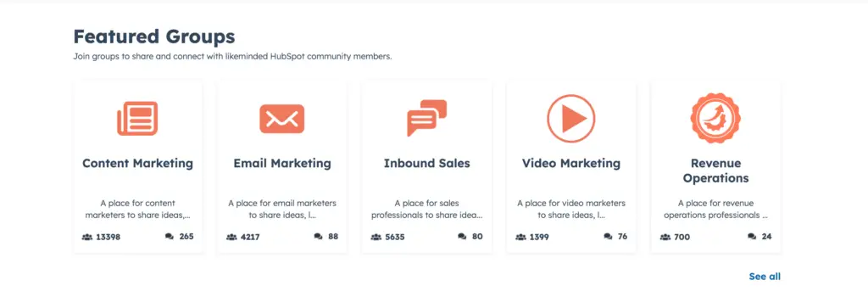Click 'A place for sales professionals' description

[x=427, y=210]
